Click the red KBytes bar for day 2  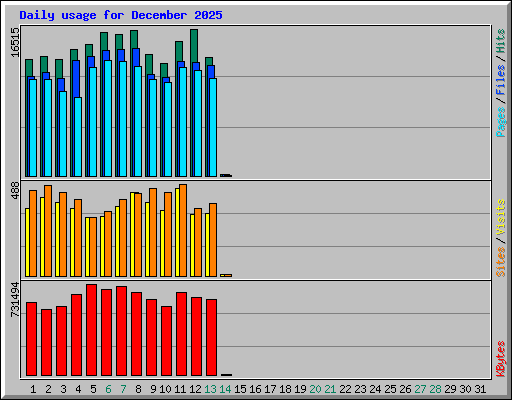[x=47, y=343]
